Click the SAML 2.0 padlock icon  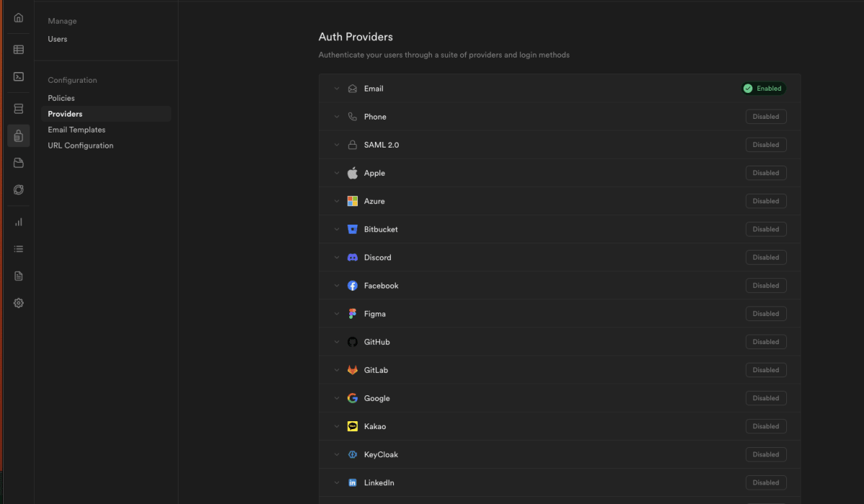pos(352,145)
